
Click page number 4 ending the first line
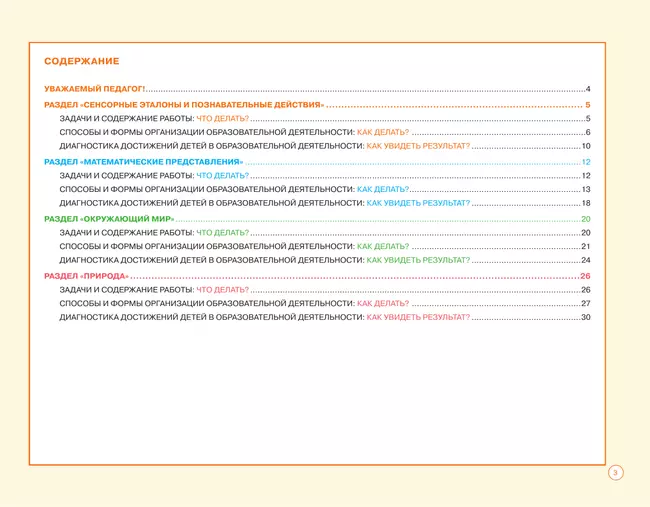(x=588, y=90)
